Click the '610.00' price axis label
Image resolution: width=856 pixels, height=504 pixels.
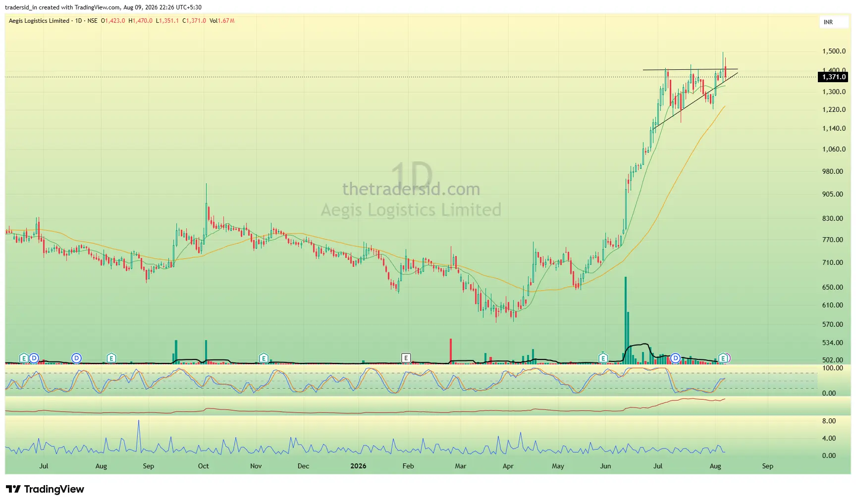pyautogui.click(x=832, y=305)
